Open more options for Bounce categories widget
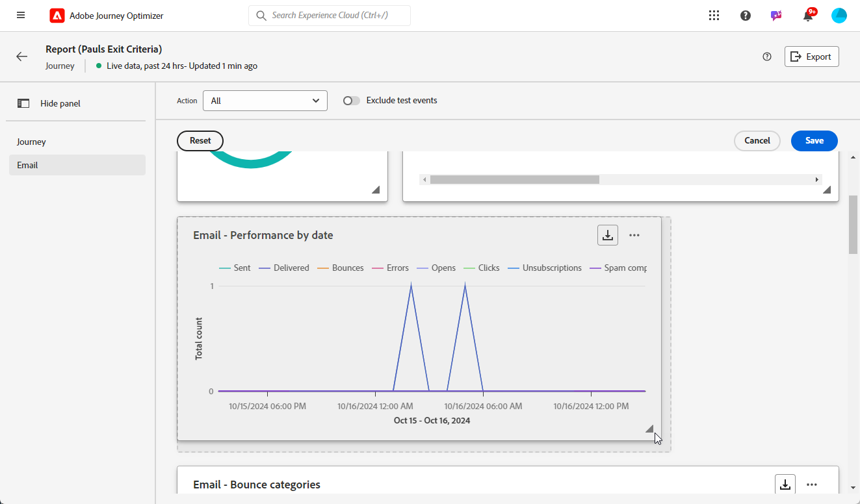 click(812, 484)
